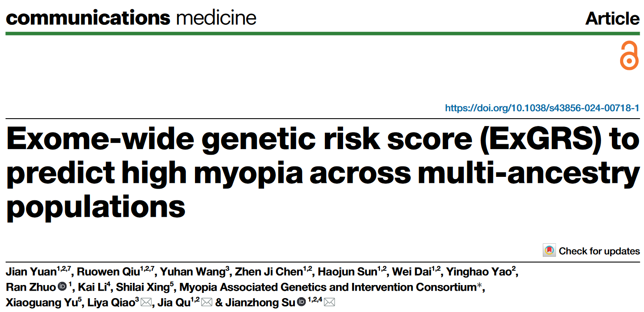644x312 pixels.
Task: Click the Check for updates badge icon
Action: 549,251
